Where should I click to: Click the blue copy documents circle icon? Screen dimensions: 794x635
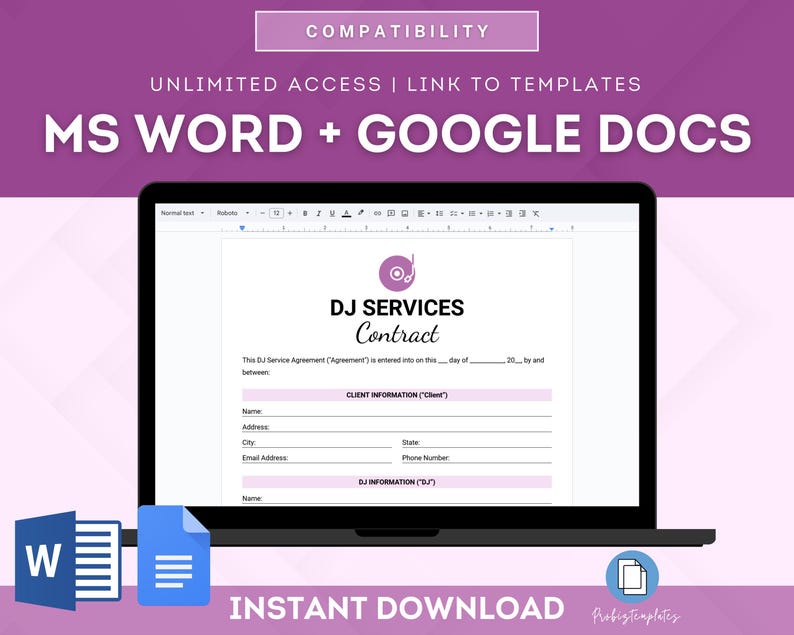click(x=632, y=577)
